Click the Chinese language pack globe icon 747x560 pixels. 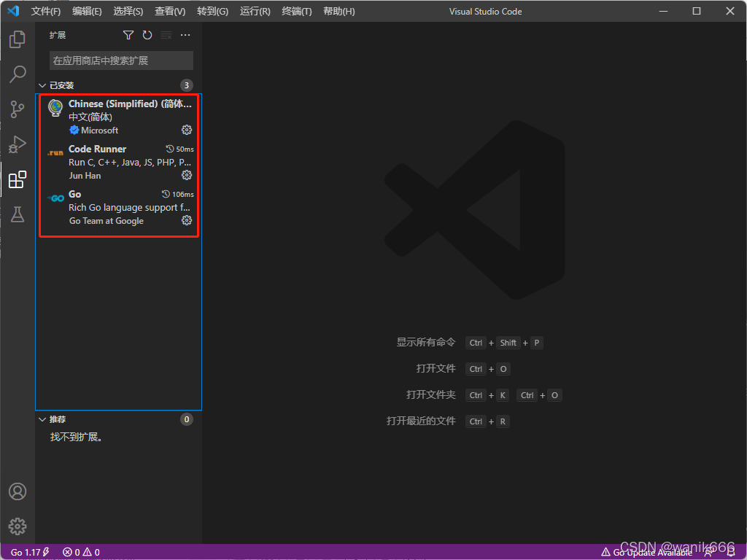[55, 108]
